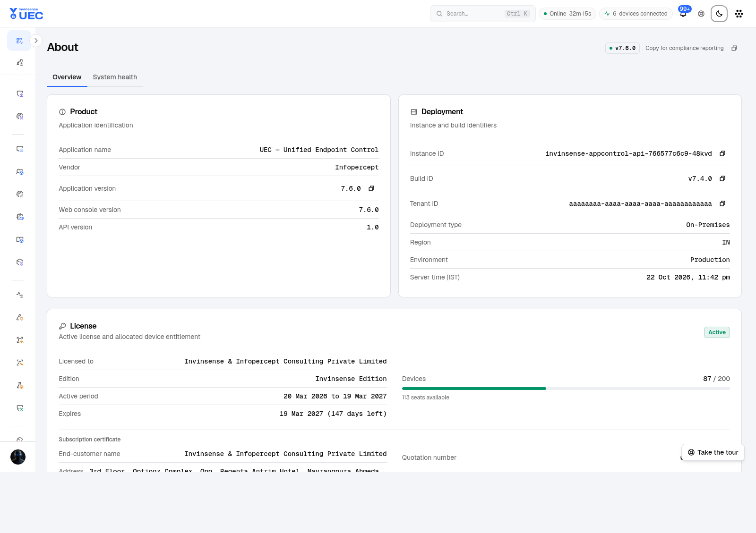Open the chip-with-folder sidebar icon
The width and height of the screenshot is (756, 533).
tap(19, 217)
